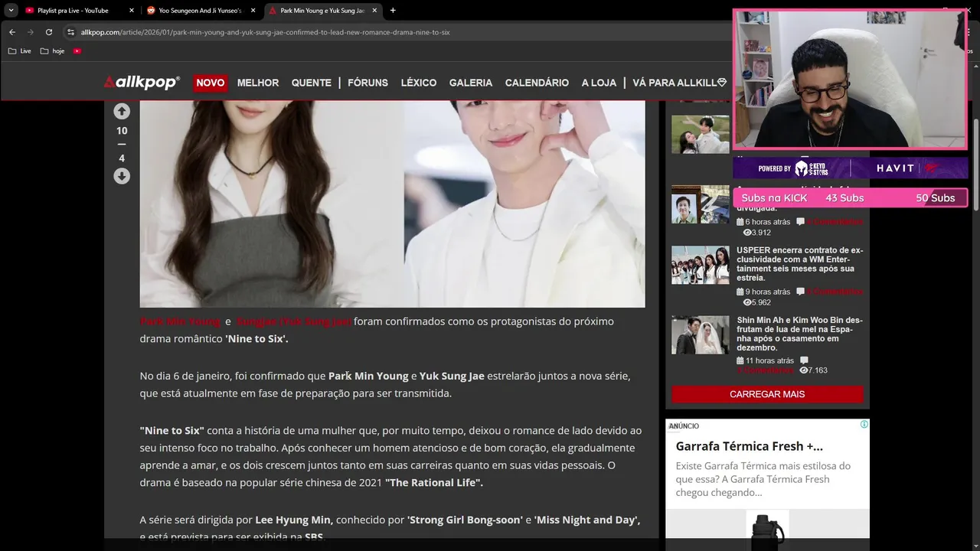Select QUENTE in allkpop navigation
Image resolution: width=980 pixels, height=551 pixels.
(x=311, y=83)
